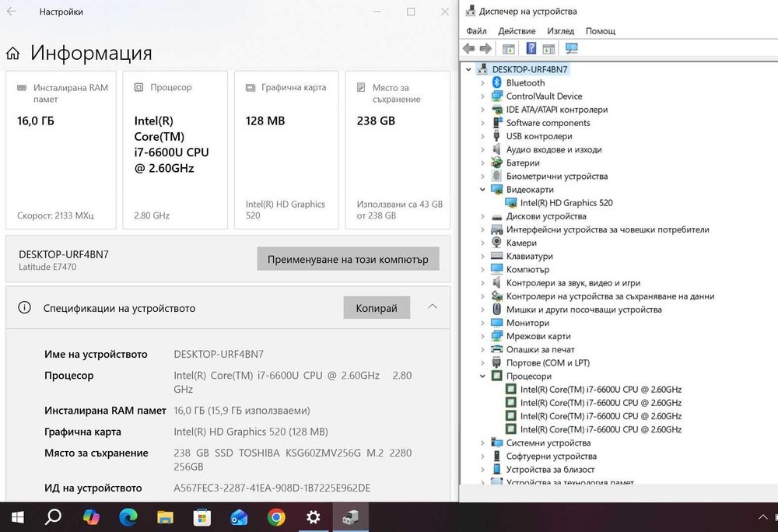Open the Windows Start menu
Screen dimensions: 778x532
pyautogui.click(x=17, y=517)
